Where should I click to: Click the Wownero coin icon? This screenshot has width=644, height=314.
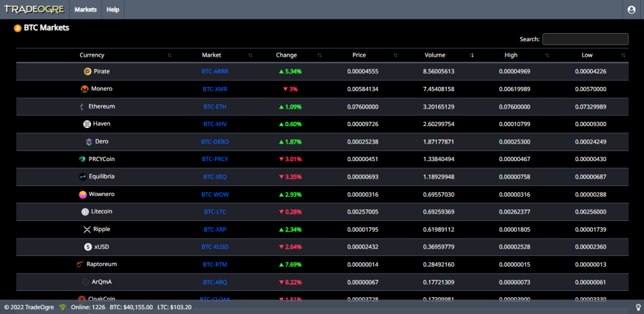pyautogui.click(x=82, y=194)
